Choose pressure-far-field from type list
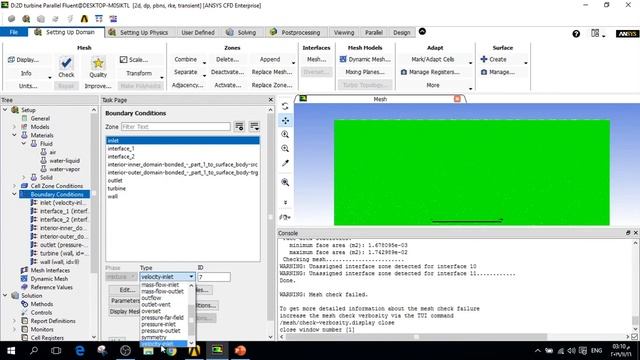640x360 pixels. [162, 318]
